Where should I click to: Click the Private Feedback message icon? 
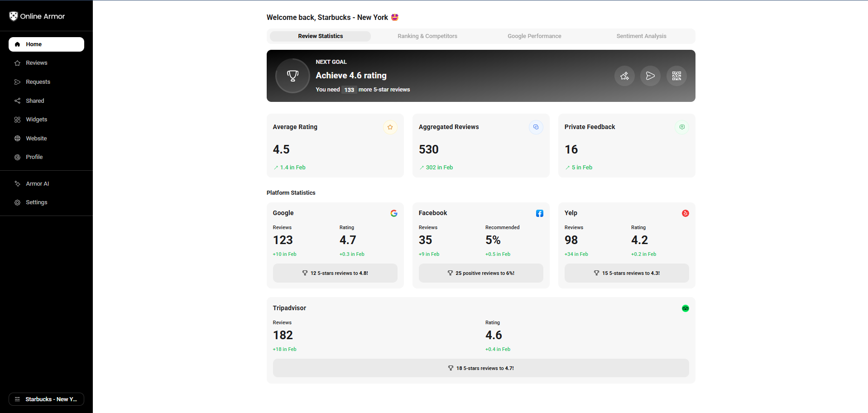pos(682,127)
